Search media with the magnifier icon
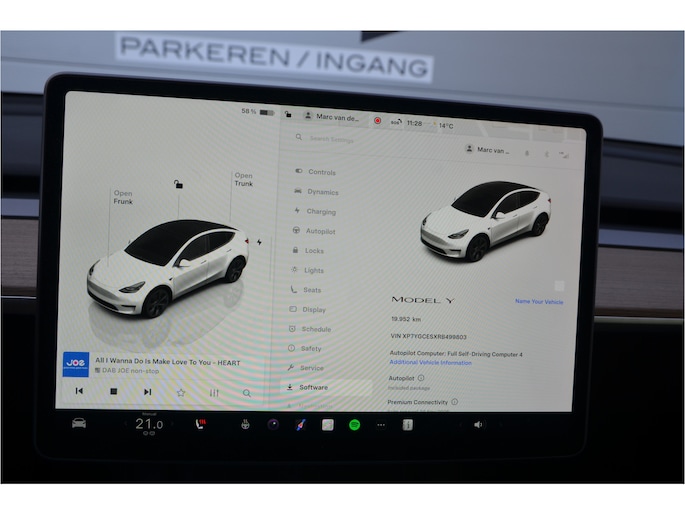The image size is (685, 514). tap(247, 393)
